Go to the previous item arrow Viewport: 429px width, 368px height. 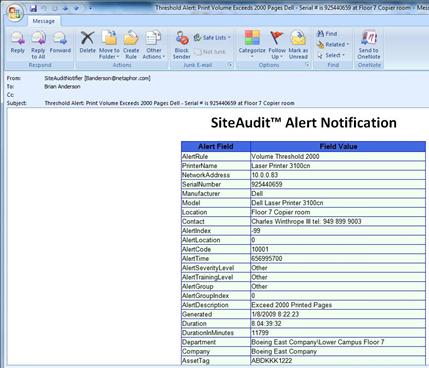point(65,8)
